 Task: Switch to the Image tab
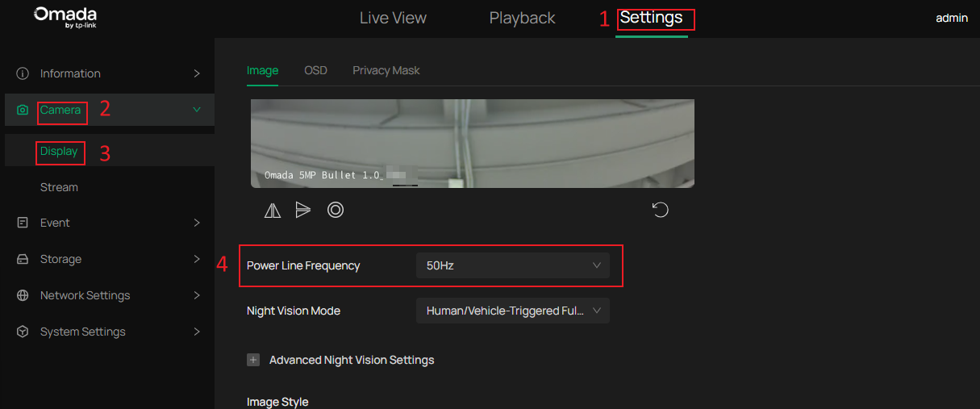pos(262,70)
